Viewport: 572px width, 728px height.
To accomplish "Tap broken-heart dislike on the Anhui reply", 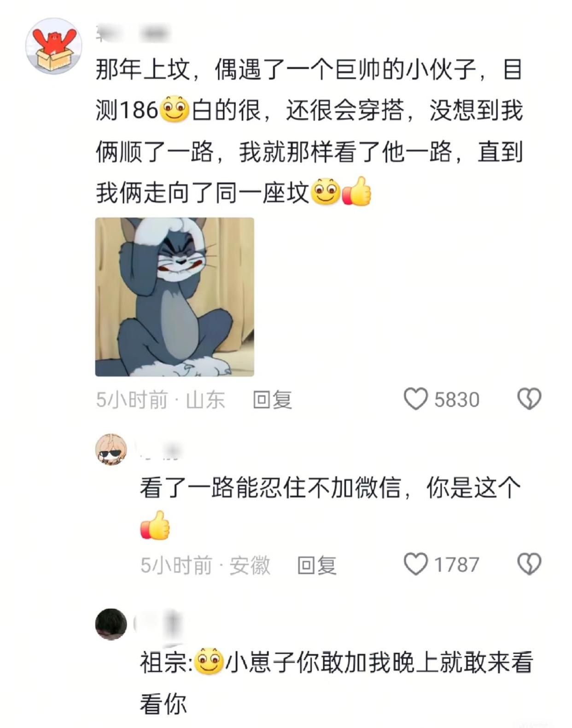I will [529, 564].
